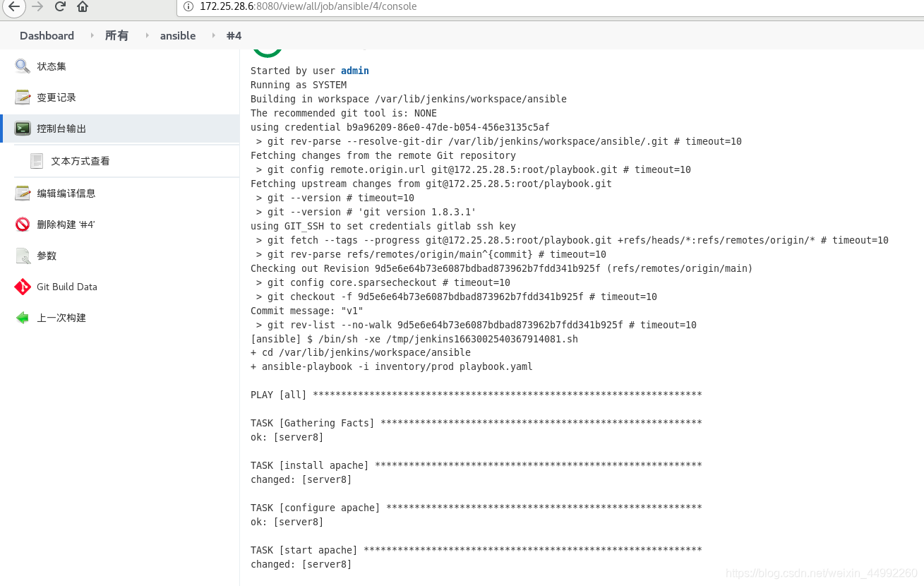
Task: Click the 'Building in workspace' line
Action: click(409, 99)
